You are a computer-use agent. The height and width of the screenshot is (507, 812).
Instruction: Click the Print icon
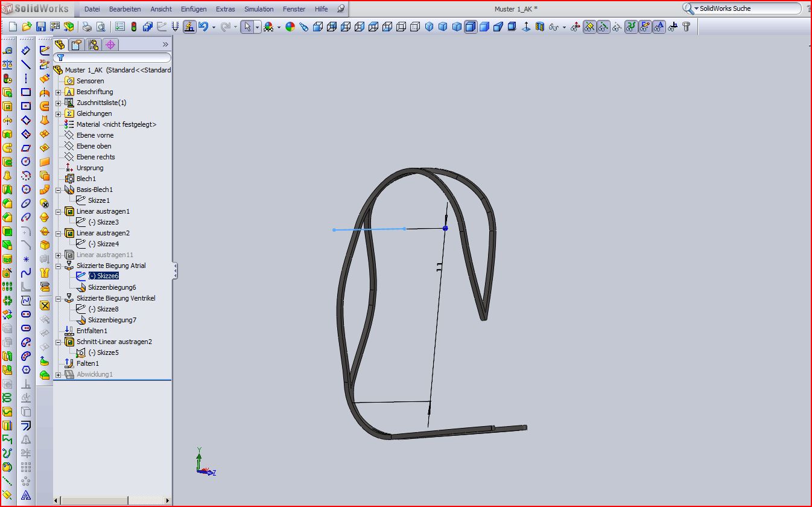tap(87, 27)
